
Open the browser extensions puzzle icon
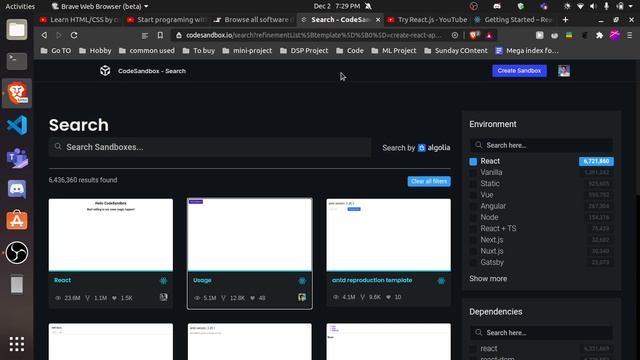599,36
